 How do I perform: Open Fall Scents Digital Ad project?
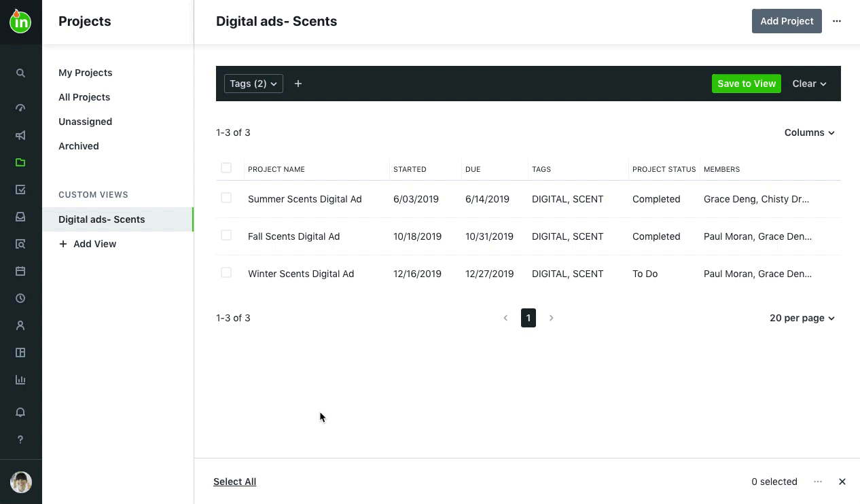(x=293, y=236)
